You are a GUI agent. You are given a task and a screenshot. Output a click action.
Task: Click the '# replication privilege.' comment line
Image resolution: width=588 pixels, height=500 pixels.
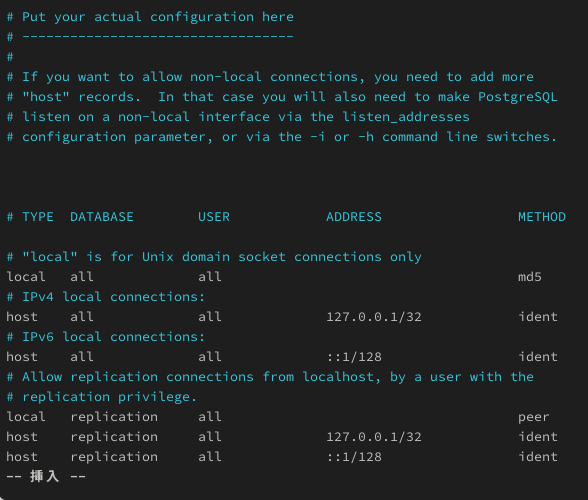[102, 397]
